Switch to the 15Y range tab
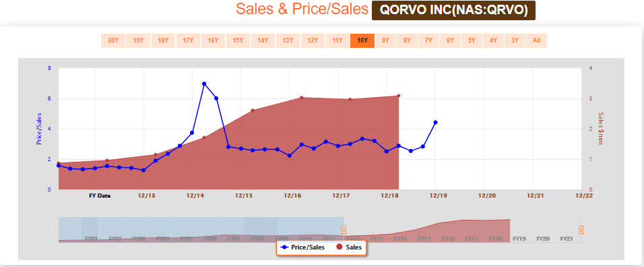 [x=238, y=40]
